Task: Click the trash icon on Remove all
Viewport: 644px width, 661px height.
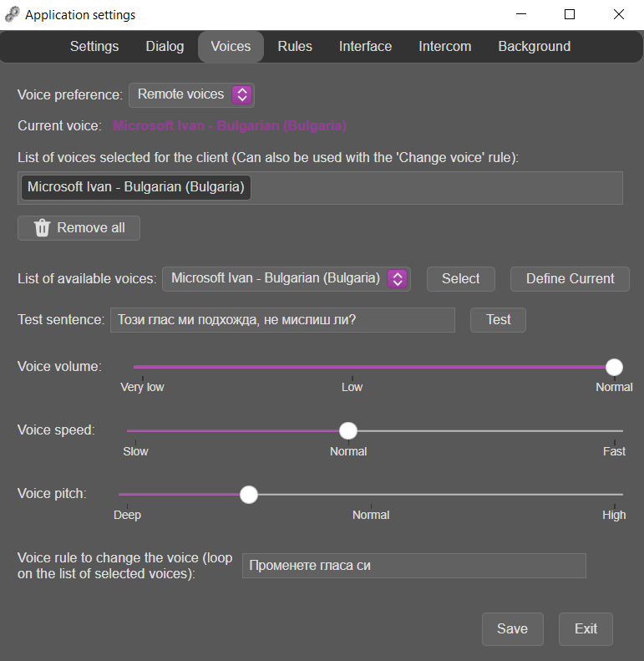Action: click(42, 228)
